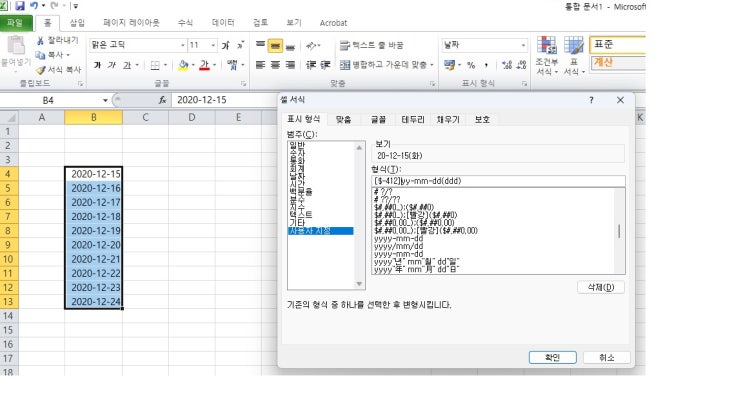Expand font name dropdown (맑은 고딕)
743x418 pixels.
(x=182, y=45)
